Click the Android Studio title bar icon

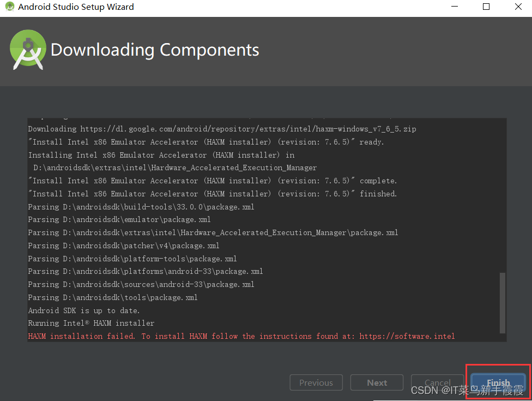tap(9, 7)
